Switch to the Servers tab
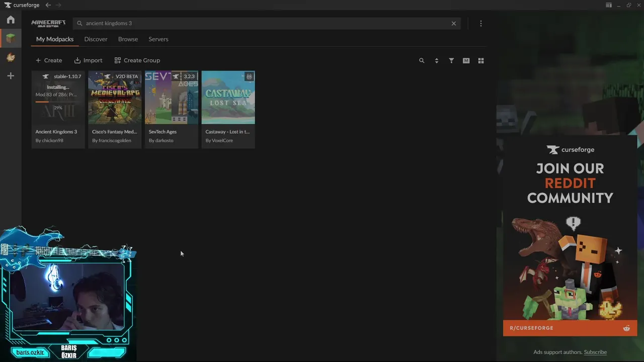Screen dimensions: 644x362 pyautogui.click(x=158, y=39)
